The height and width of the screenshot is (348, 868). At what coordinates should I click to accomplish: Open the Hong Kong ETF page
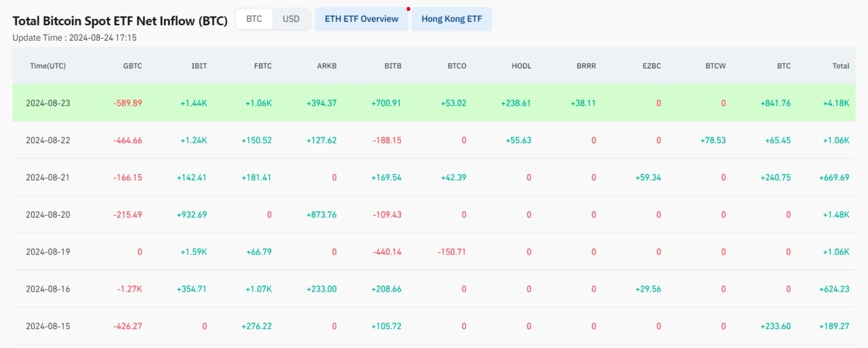(x=452, y=19)
